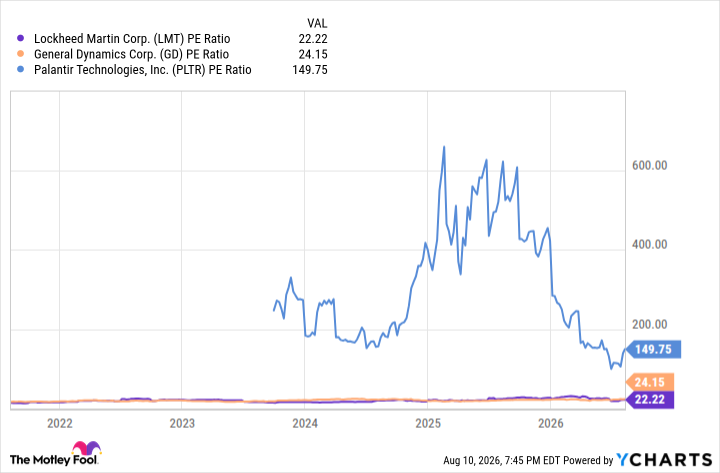
Task: Click the purple 22.22 end-of-line value flag
Action: coord(650,400)
